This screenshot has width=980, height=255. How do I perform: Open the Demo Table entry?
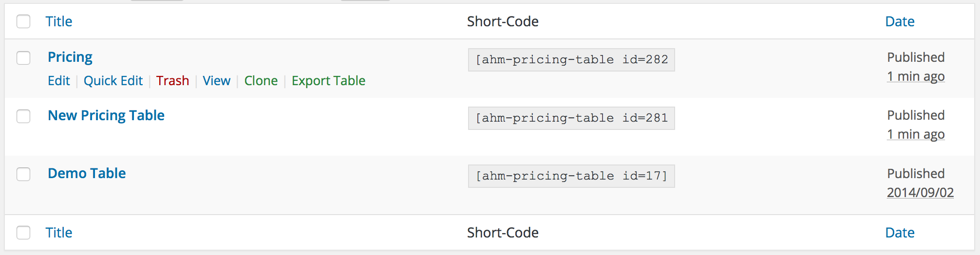click(87, 173)
